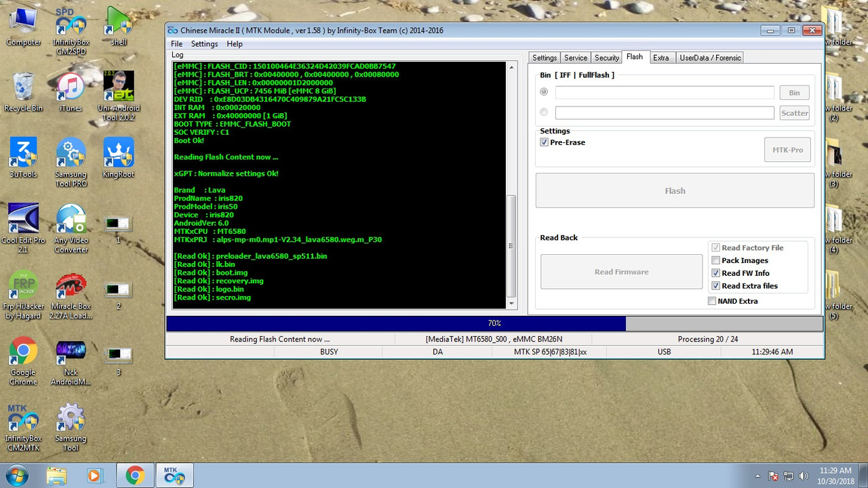Launch Google Chrome desktop shortcut
The width and height of the screenshot is (868, 488).
[23, 360]
